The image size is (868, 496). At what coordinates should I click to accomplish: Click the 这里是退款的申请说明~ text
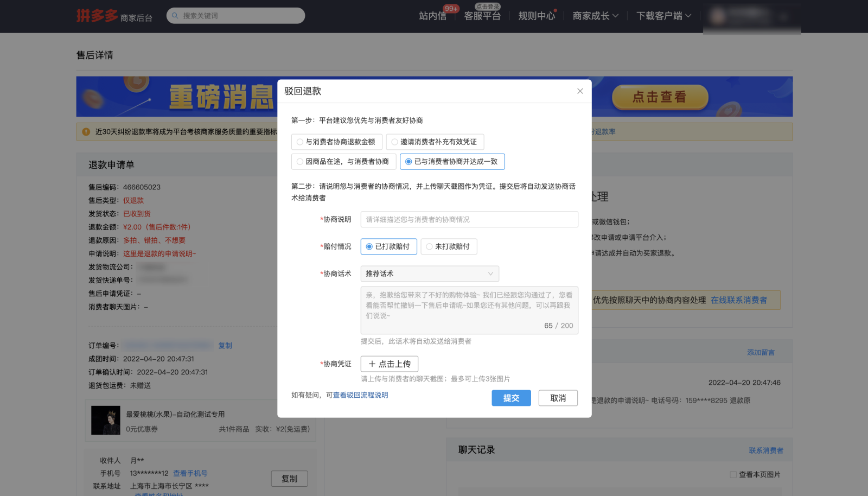[x=159, y=254]
